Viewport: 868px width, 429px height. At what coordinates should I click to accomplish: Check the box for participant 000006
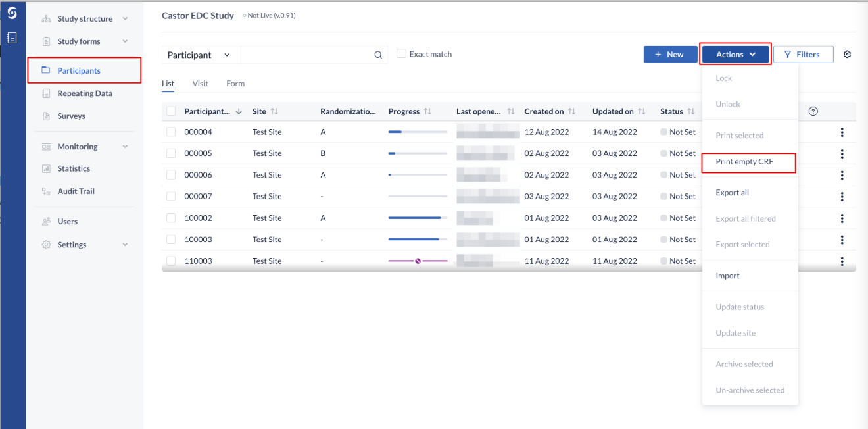point(171,175)
